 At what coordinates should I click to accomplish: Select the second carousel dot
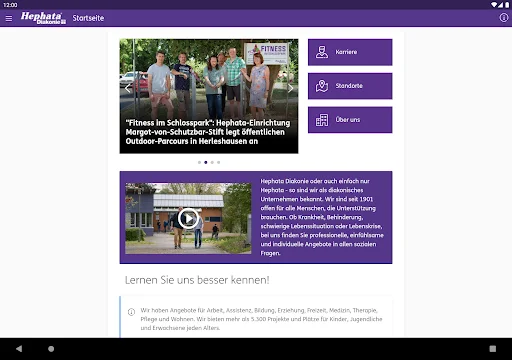click(206, 162)
